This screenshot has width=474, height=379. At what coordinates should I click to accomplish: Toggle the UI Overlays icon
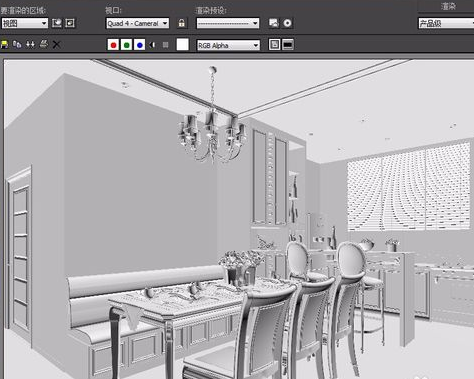[274, 44]
